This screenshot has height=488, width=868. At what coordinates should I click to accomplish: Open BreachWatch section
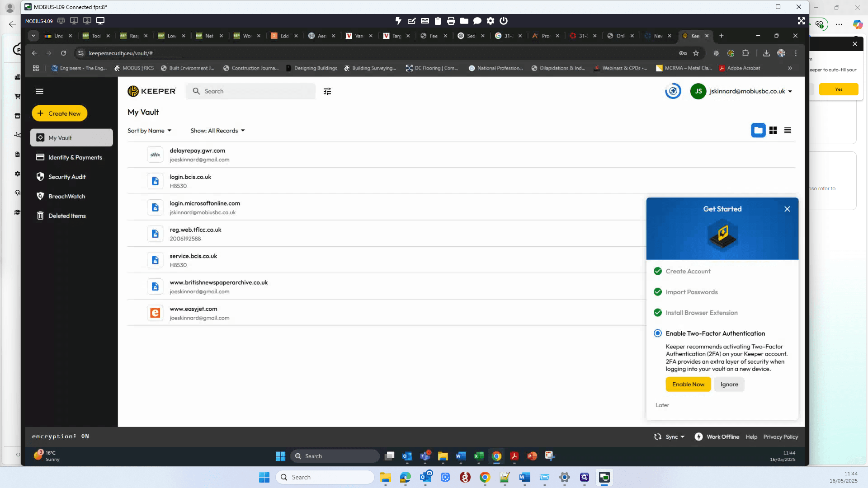pyautogui.click(x=71, y=196)
